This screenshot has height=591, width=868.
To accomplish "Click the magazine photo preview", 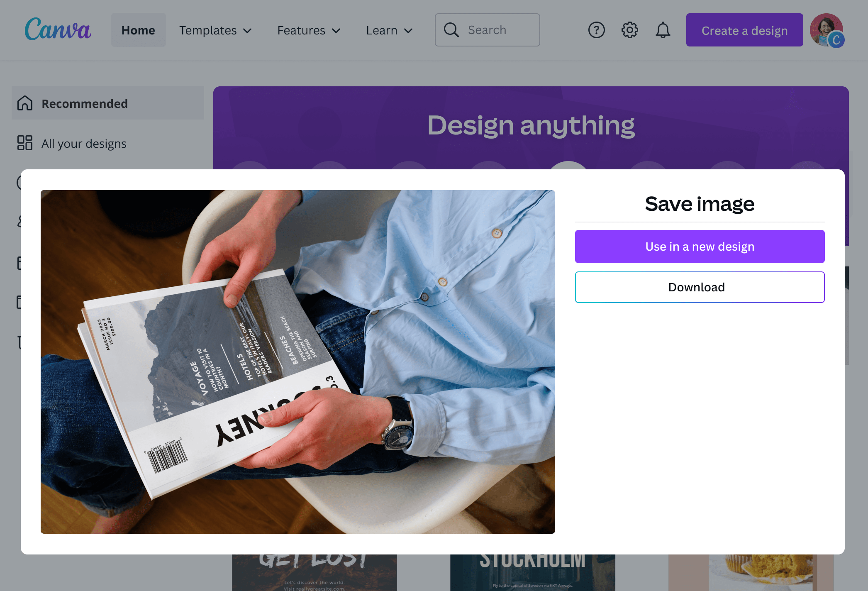I will coord(297,361).
